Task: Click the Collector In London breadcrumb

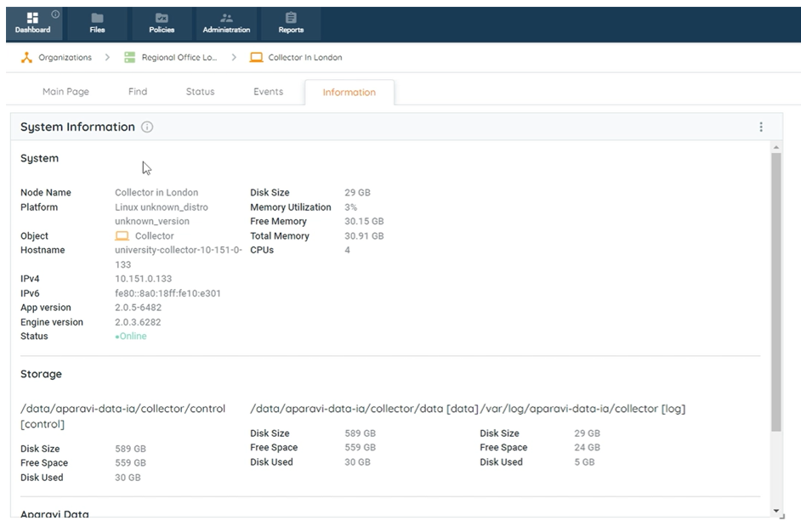Action: coord(304,58)
